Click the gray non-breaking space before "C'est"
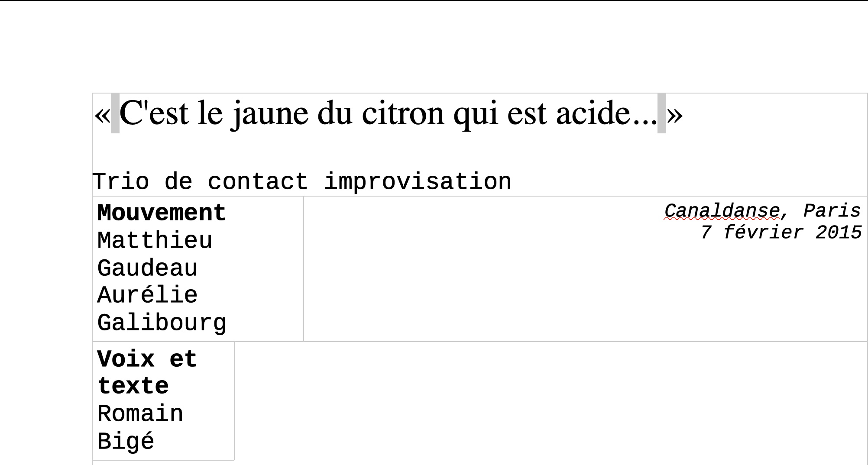Screen dimensions: 868x465 pyautogui.click(x=115, y=113)
